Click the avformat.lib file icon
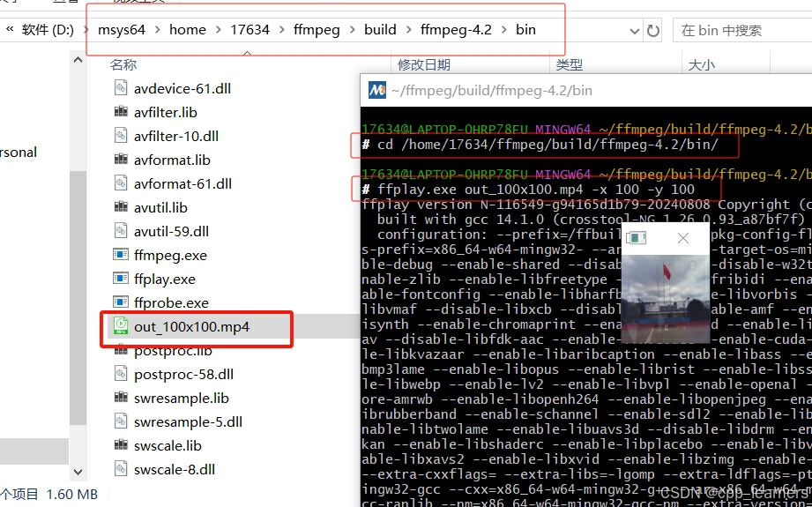This screenshot has width=812, height=507. click(121, 160)
